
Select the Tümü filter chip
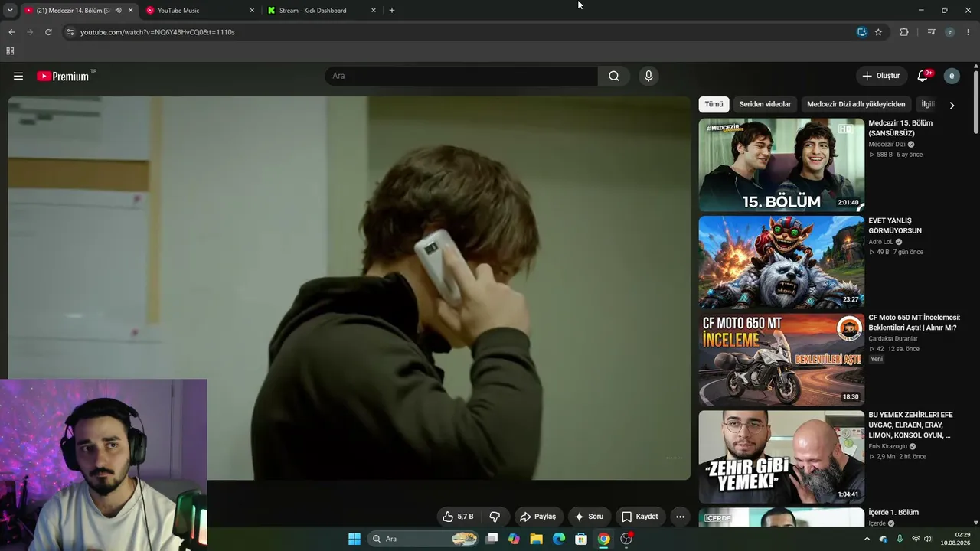tap(714, 104)
